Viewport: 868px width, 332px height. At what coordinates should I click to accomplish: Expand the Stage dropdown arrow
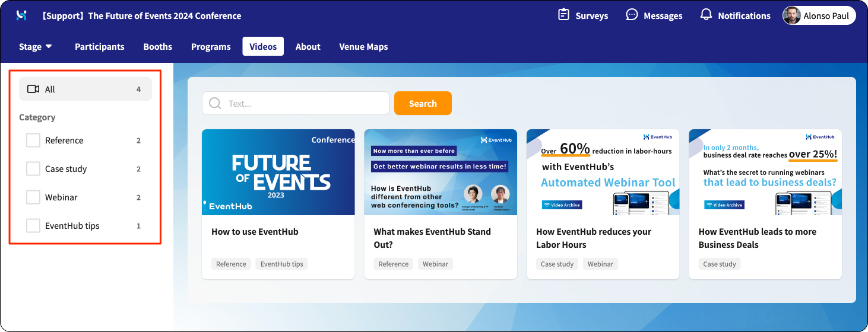[49, 46]
